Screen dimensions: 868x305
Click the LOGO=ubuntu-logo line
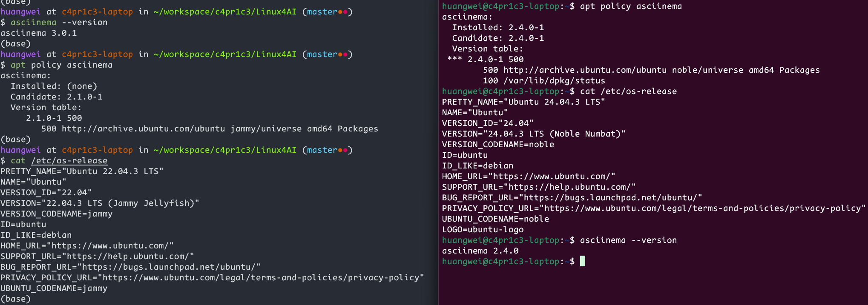tap(483, 229)
